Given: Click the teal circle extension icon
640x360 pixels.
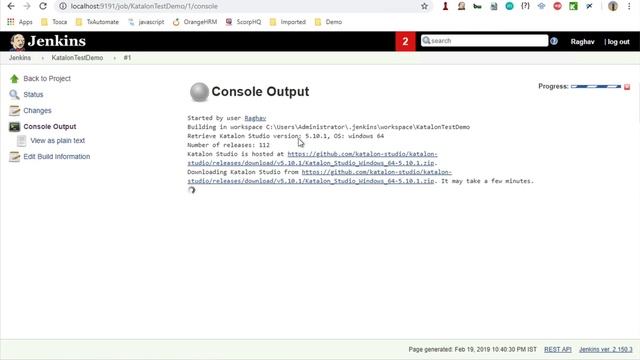Looking at the screenshot, I should pyautogui.click(x=509, y=6).
